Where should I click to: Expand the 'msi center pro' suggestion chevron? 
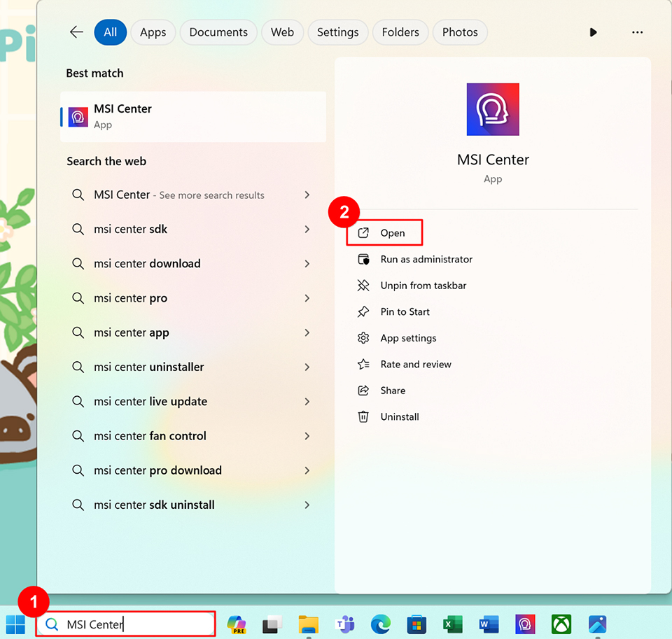point(307,298)
